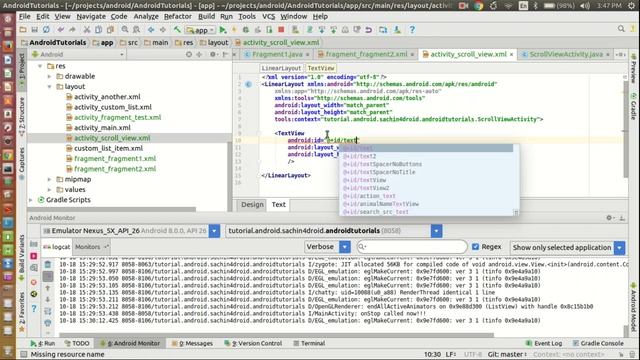The height and width of the screenshot is (360, 640).
Task: Expand the values folder
Action: (x=49, y=189)
